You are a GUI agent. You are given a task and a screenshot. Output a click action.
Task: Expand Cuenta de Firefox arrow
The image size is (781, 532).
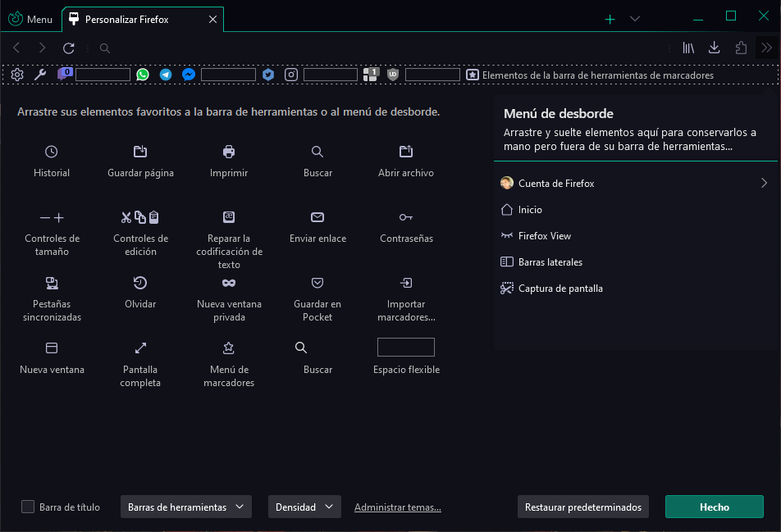click(764, 183)
